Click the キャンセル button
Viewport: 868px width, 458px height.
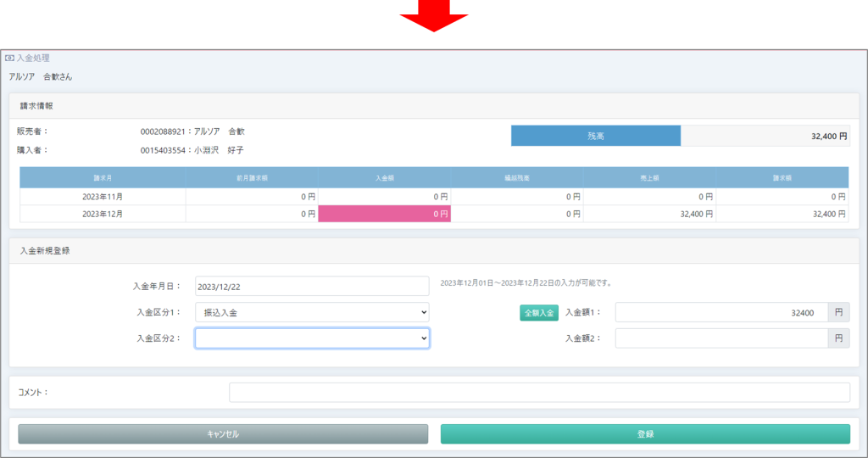tap(223, 433)
